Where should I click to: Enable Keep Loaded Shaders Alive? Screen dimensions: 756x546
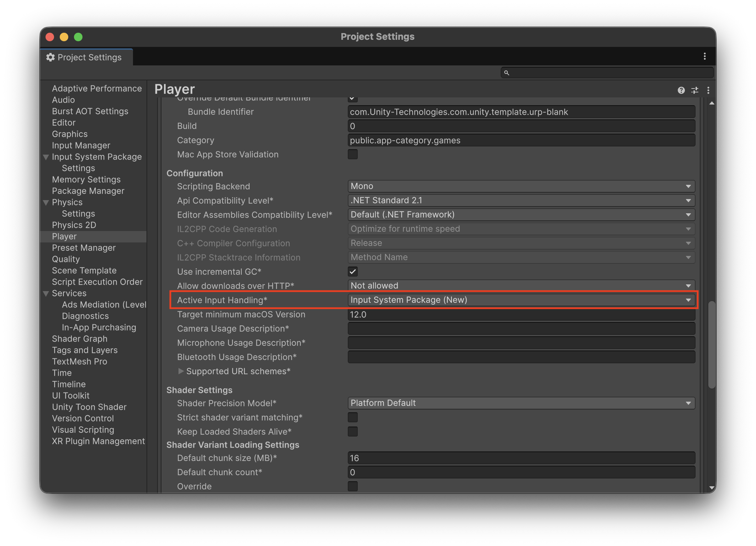click(352, 432)
